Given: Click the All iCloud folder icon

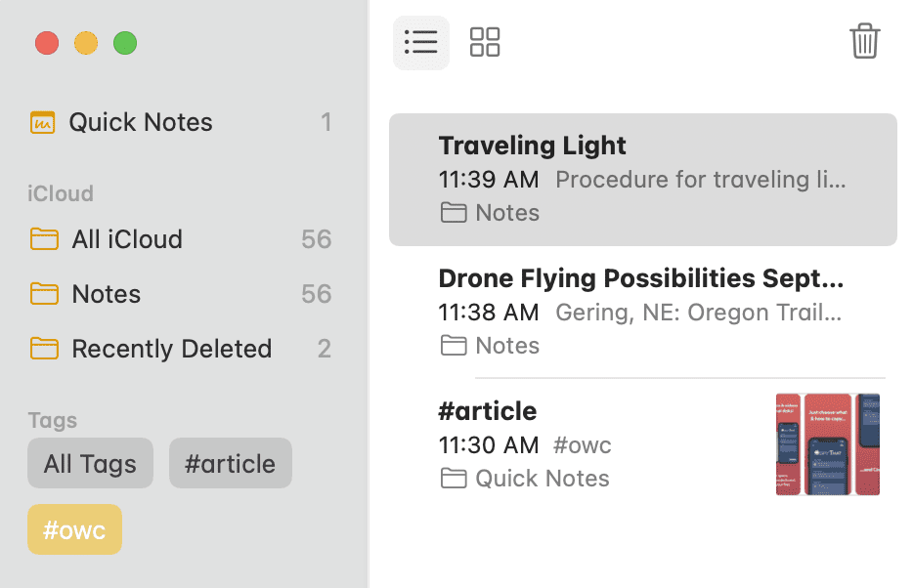Looking at the screenshot, I should (44, 239).
